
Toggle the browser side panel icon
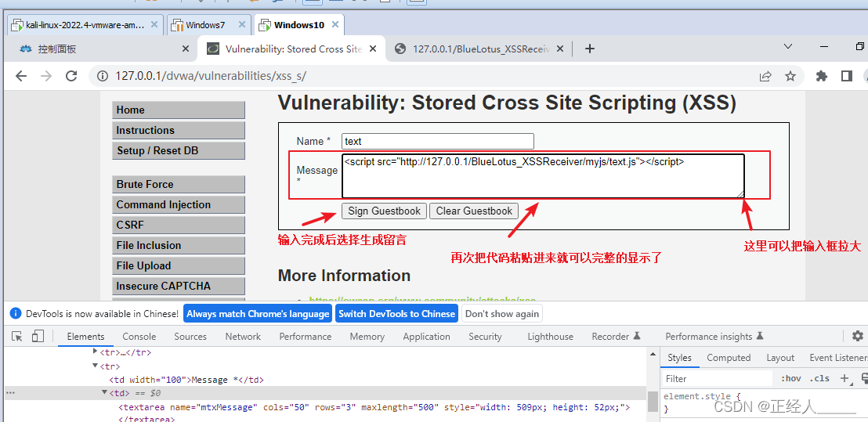pyautogui.click(x=846, y=76)
